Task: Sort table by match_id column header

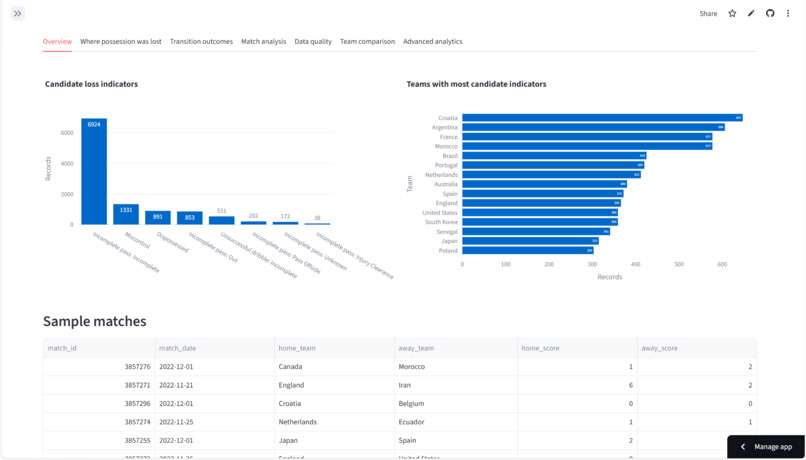Action: (x=99, y=348)
